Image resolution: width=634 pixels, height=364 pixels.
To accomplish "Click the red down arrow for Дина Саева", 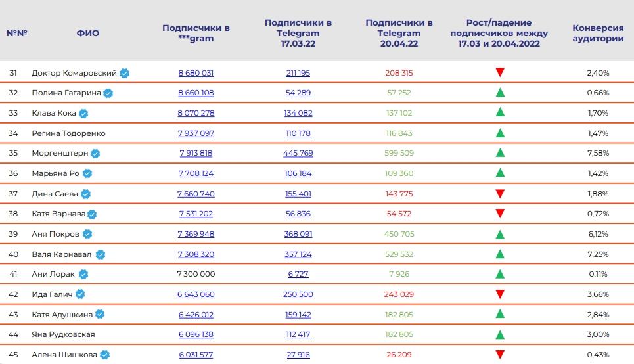I will (x=500, y=194).
